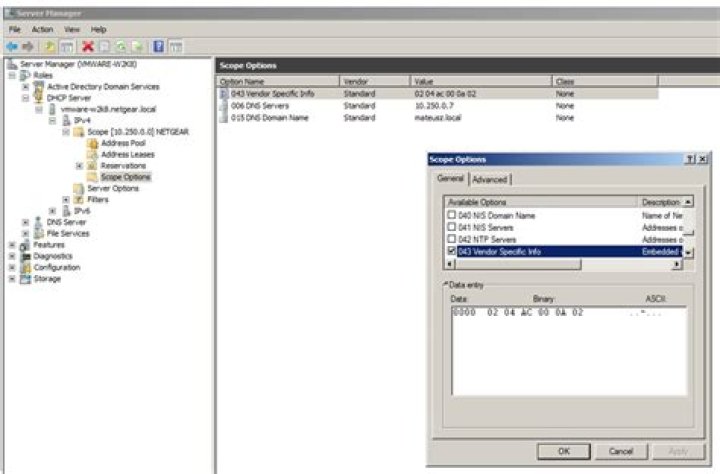Select Server Options in the tree

[x=113, y=188]
